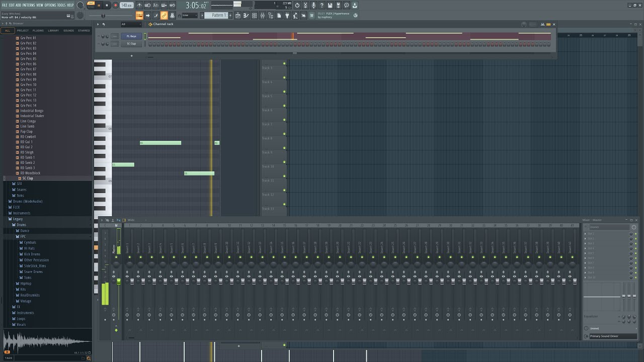
Task: Toggle the link/chain icon in toolbar
Action: 164,16
